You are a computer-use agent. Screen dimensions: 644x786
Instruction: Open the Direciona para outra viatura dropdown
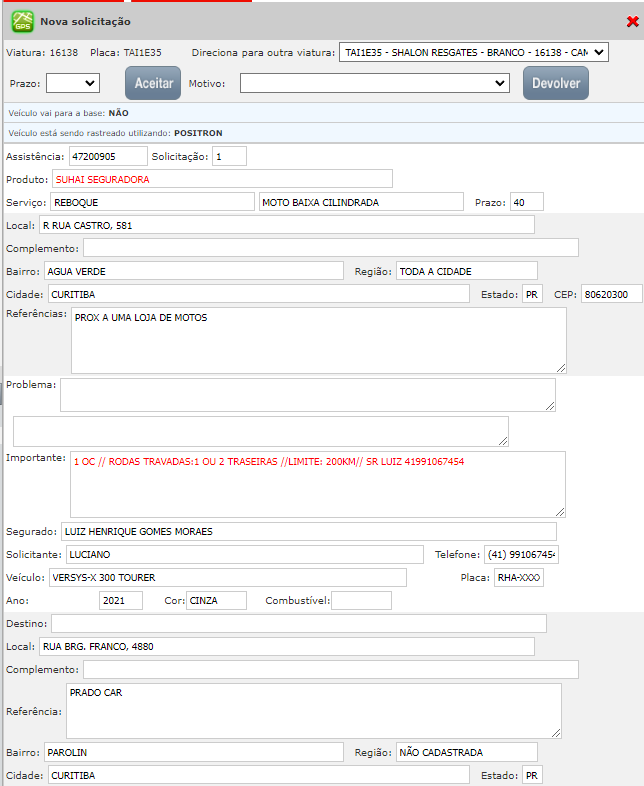pos(473,52)
